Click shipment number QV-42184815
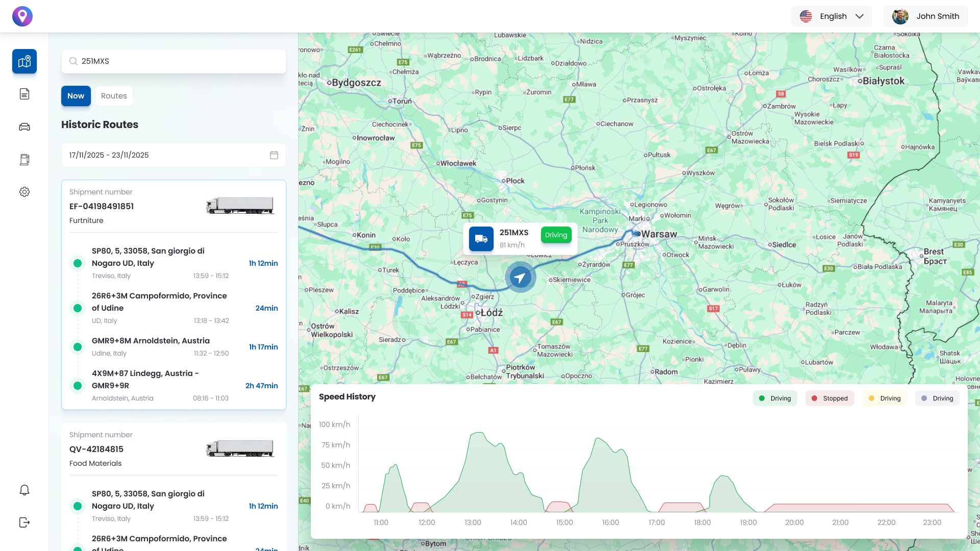980x551 pixels. [x=96, y=449]
